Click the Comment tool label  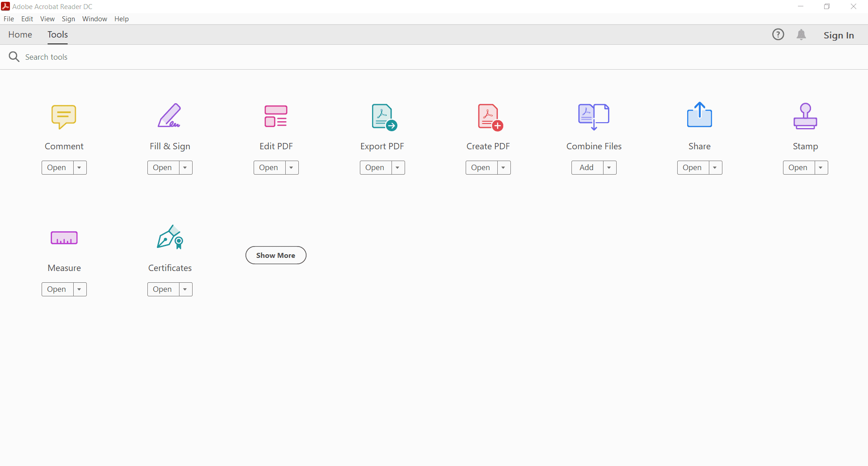[64, 147]
